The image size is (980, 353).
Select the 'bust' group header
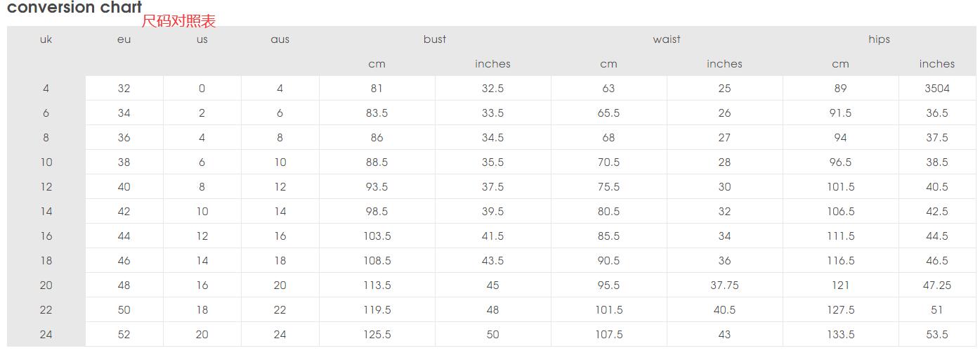(435, 39)
